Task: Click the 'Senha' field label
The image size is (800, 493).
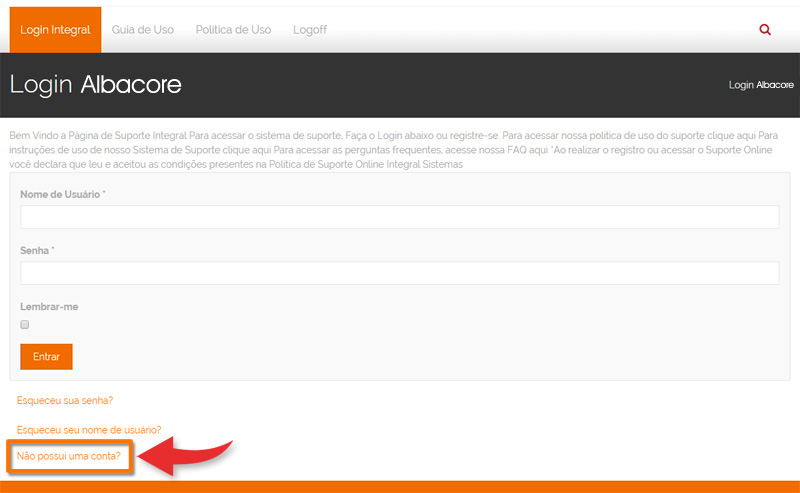Action: 36,250
